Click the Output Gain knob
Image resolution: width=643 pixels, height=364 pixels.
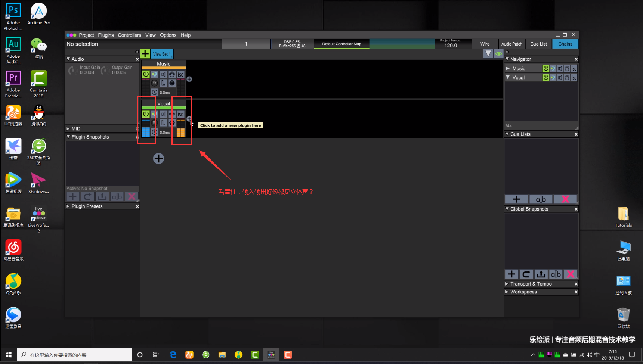(105, 70)
